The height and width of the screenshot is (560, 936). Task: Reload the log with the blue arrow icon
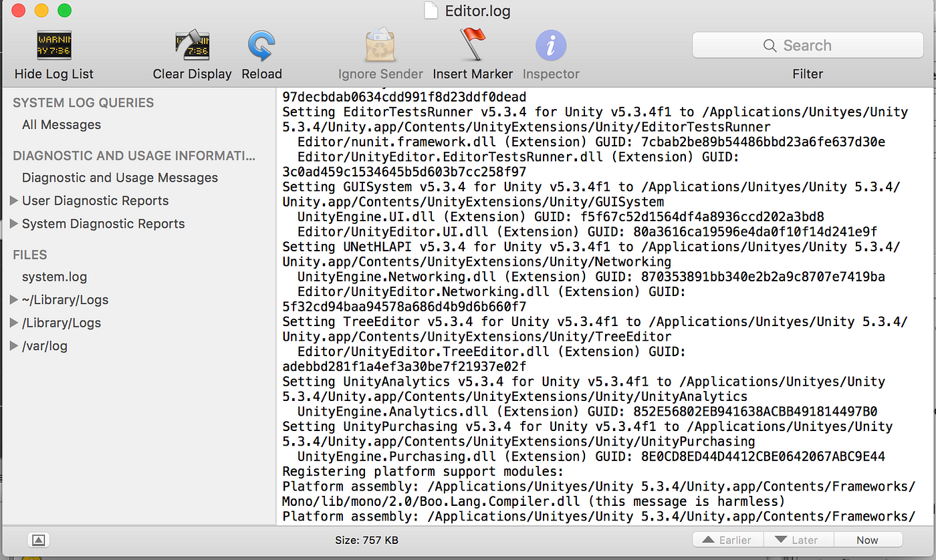[261, 46]
